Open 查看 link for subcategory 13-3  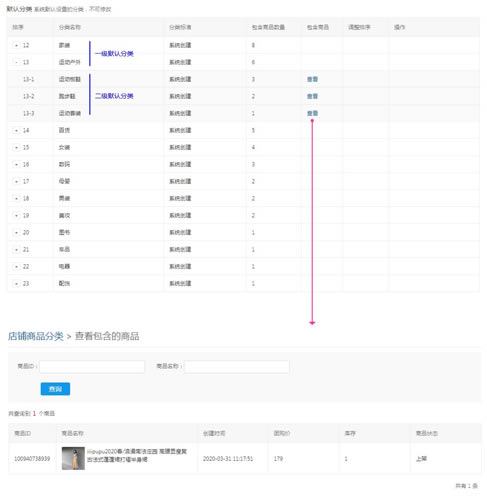312,113
